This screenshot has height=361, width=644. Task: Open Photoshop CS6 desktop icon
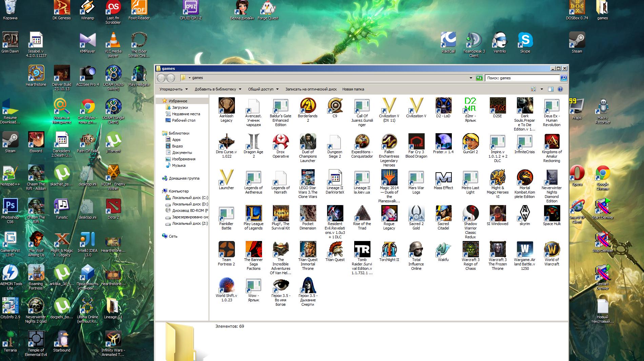[x=10, y=211]
